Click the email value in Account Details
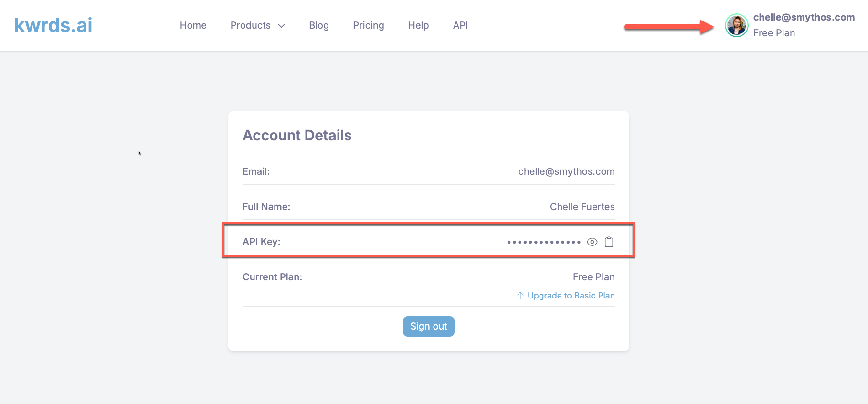This screenshot has width=868, height=404. (x=567, y=171)
